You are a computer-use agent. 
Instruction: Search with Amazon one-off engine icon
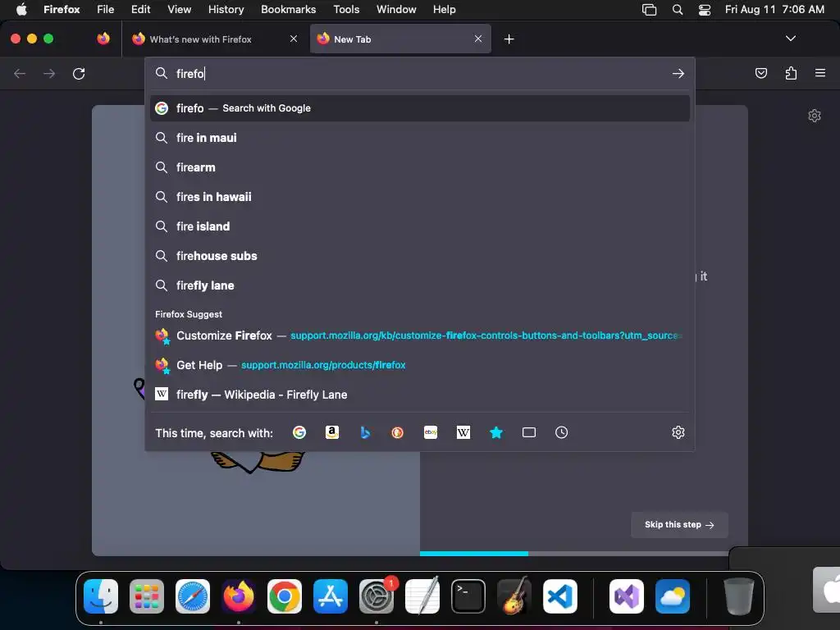pos(332,432)
